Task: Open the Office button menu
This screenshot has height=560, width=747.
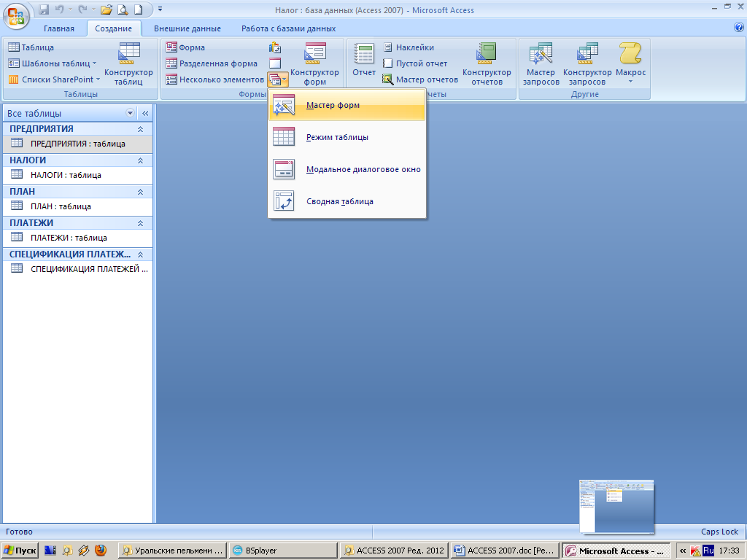Action: click(16, 16)
